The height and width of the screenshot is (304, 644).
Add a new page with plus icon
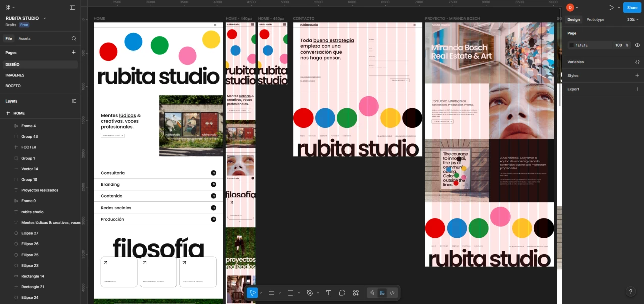(74, 52)
